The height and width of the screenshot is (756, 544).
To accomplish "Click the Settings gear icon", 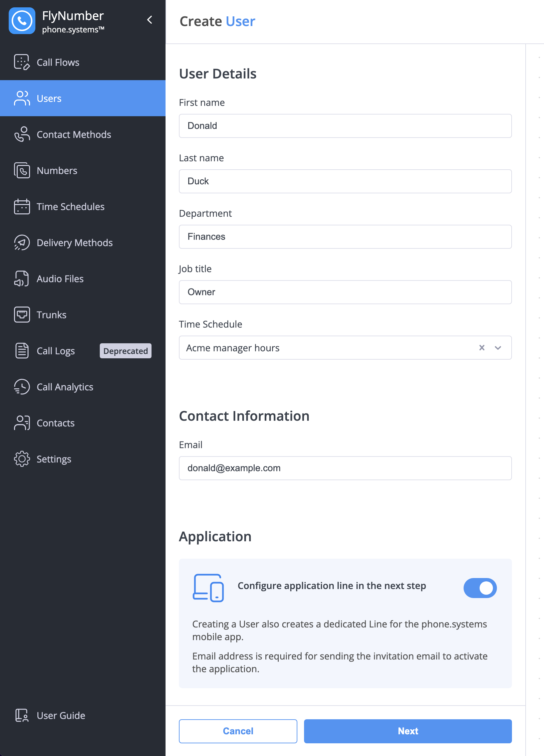I will (22, 459).
